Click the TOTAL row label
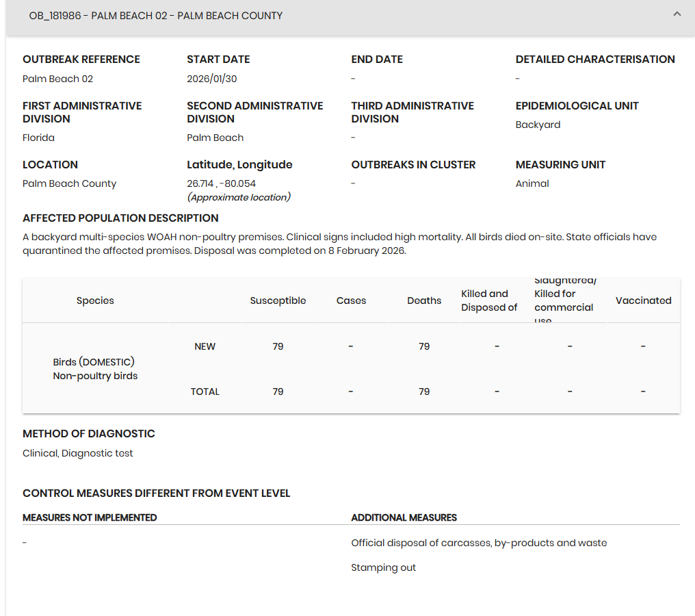 coord(205,392)
